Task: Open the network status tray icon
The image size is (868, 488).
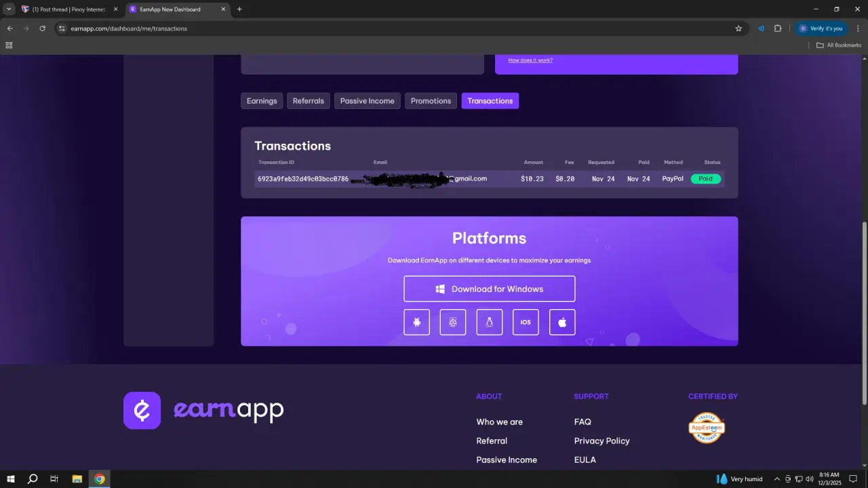Action: point(799,479)
